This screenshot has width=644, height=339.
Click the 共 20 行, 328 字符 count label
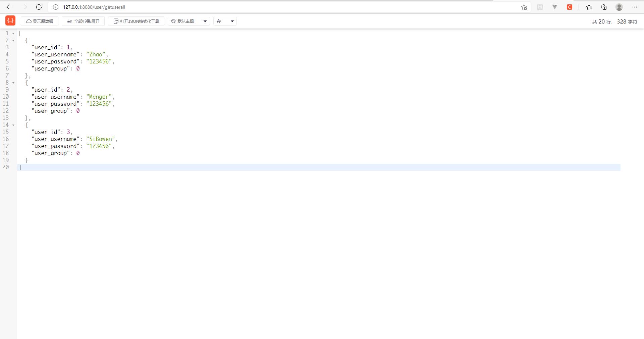point(615,21)
